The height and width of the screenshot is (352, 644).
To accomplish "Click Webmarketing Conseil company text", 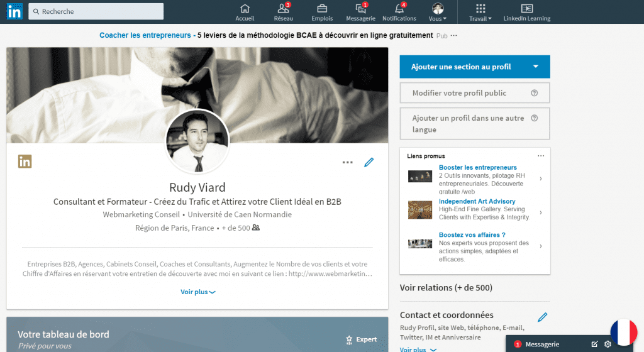I will click(142, 214).
